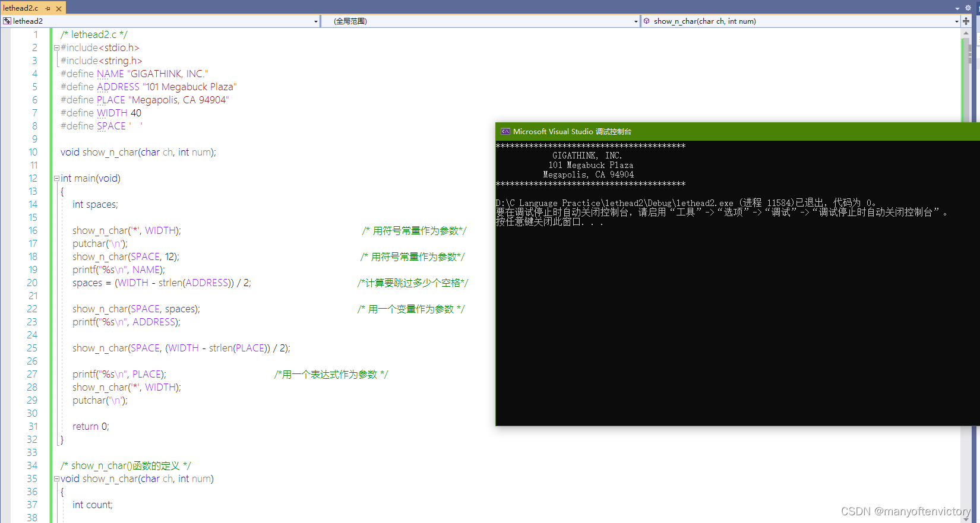Open the active files list dropdown arrow
The image size is (980, 523).
point(957,8)
